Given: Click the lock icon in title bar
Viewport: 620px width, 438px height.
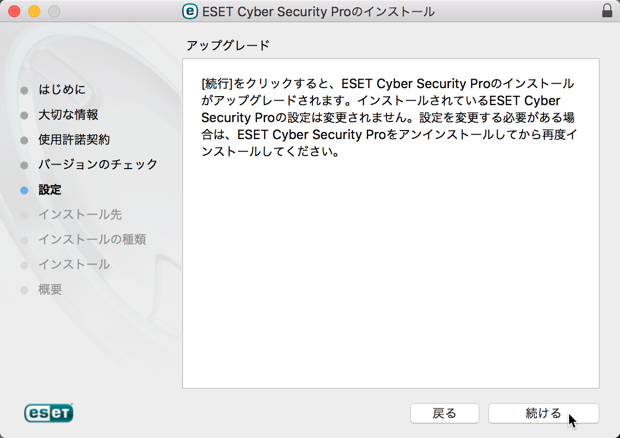Looking at the screenshot, I should (607, 11).
